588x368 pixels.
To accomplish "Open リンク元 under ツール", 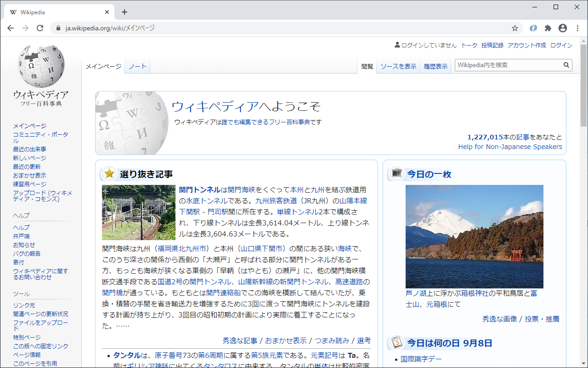I will (x=24, y=305).
